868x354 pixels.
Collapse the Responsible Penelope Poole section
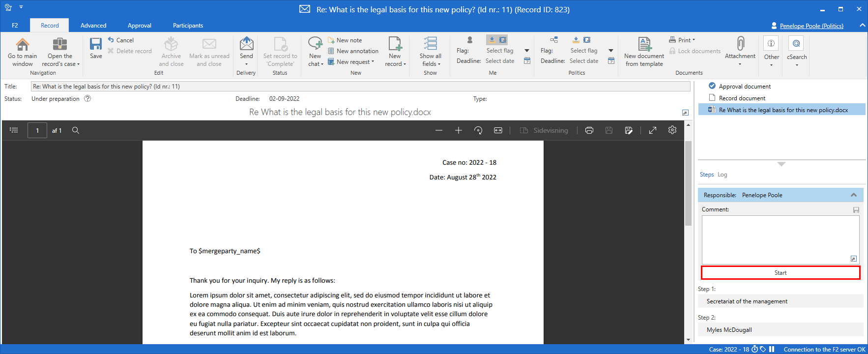(x=854, y=195)
